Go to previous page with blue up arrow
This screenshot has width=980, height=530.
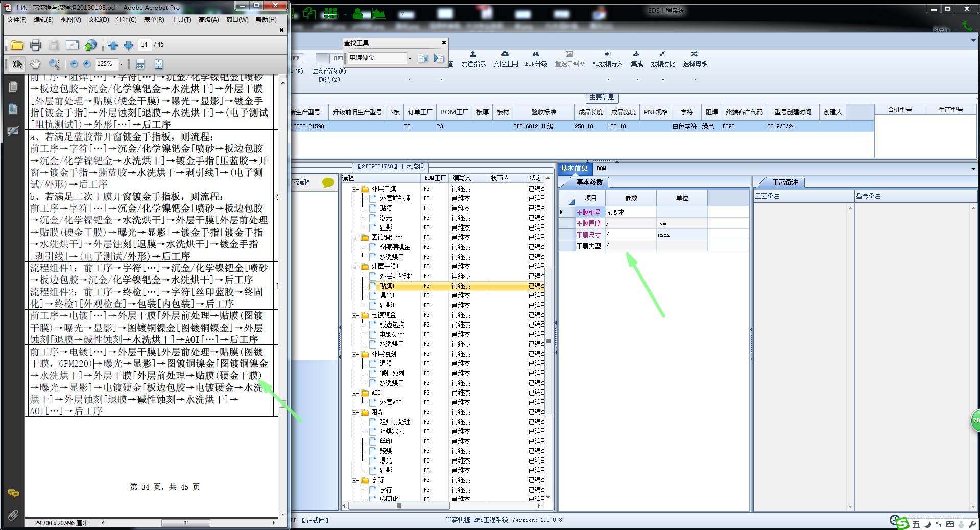[113, 45]
